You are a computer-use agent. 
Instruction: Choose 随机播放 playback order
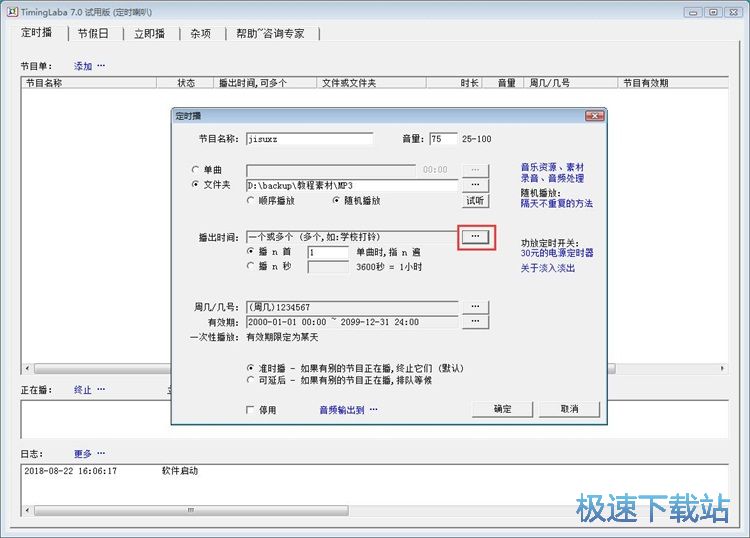(336, 200)
